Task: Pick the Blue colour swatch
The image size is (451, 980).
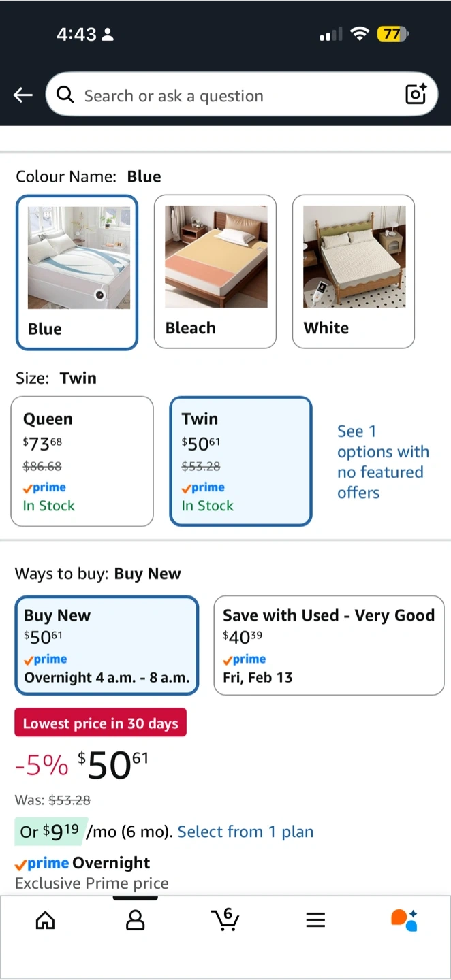Action: (x=77, y=272)
